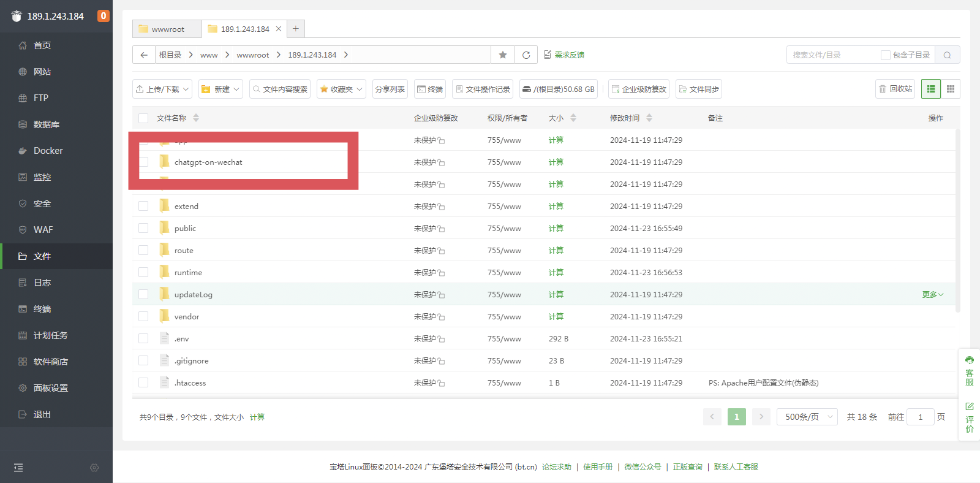Open 文件同步 toolbar button
The height and width of the screenshot is (483, 980).
699,89
